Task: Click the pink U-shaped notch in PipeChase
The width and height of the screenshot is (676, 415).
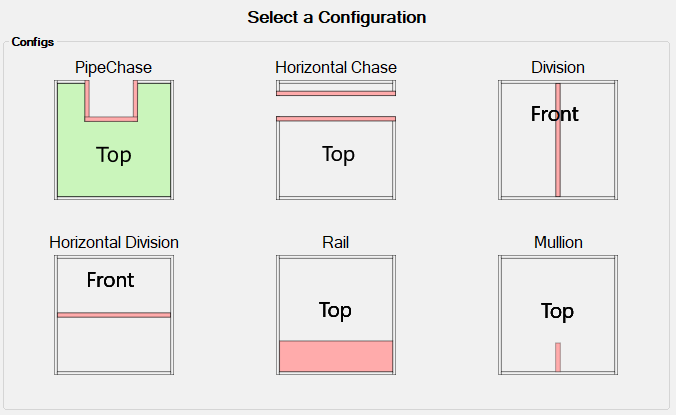Action: click(111, 119)
